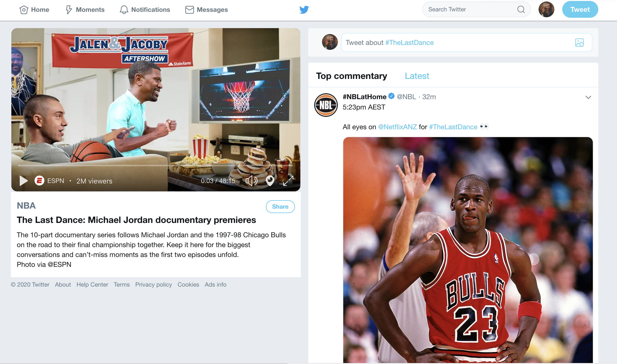Open the About footer link

[63, 285]
